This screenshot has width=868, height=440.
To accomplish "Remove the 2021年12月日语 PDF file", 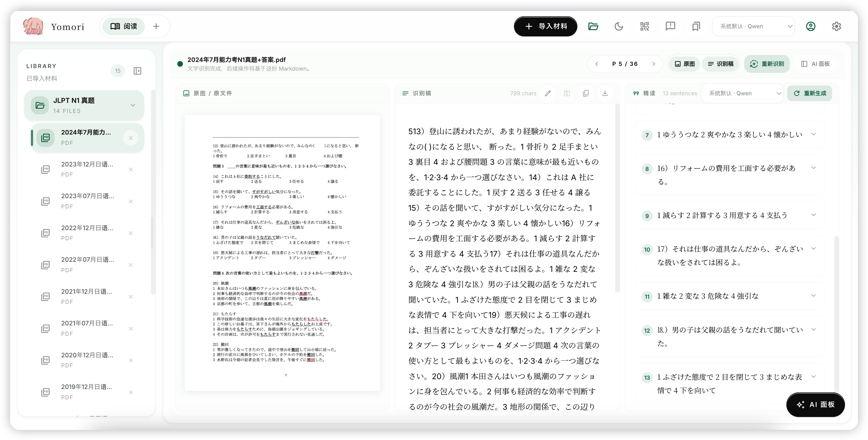I will pyautogui.click(x=131, y=297).
